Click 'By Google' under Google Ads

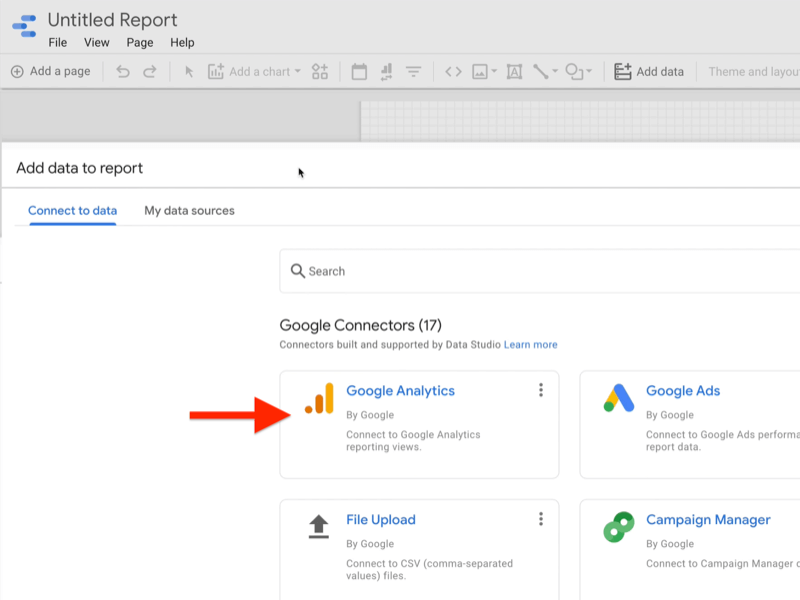click(x=670, y=415)
